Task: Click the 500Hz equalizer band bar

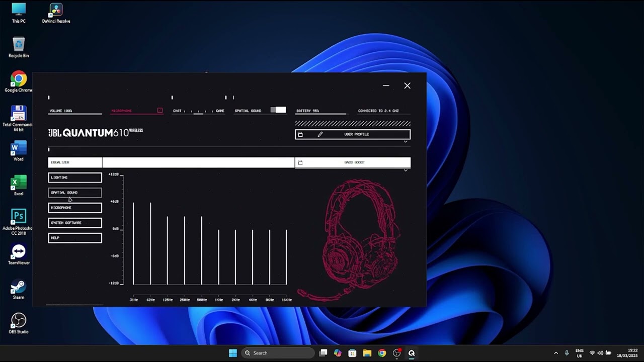Action: coord(202,250)
